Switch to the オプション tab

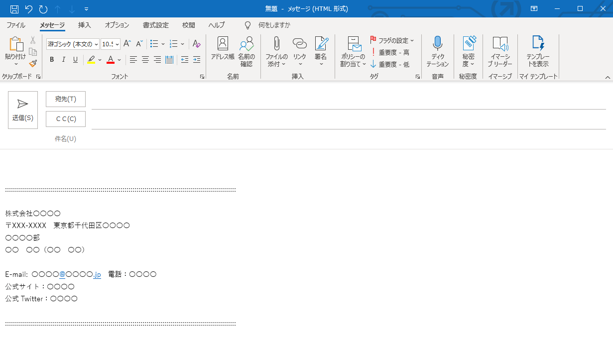tap(117, 25)
